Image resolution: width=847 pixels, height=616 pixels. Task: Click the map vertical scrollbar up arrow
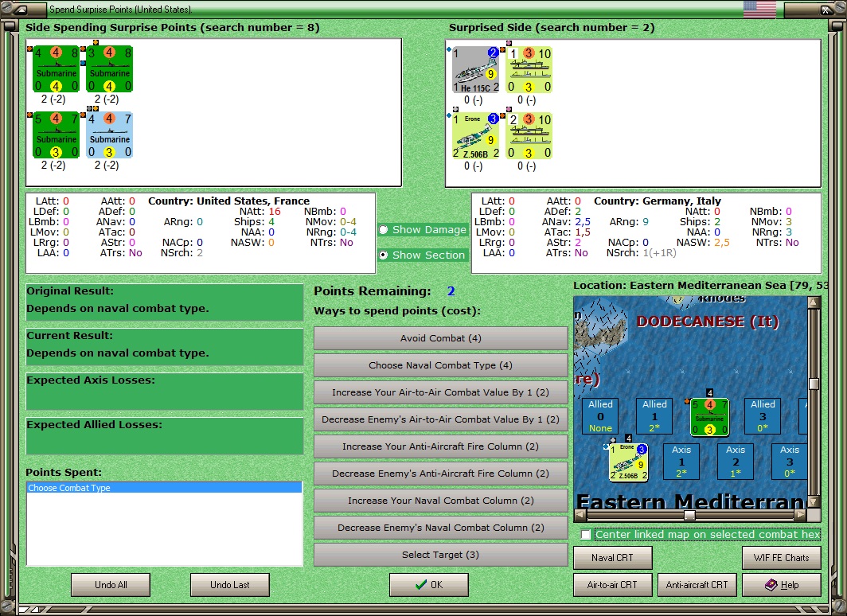coord(814,302)
